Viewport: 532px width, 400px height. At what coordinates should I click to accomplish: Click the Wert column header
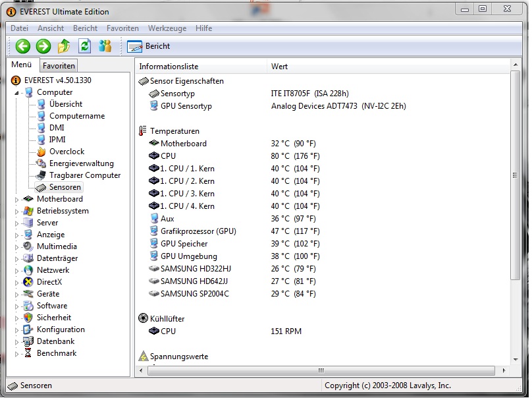pyautogui.click(x=388, y=67)
